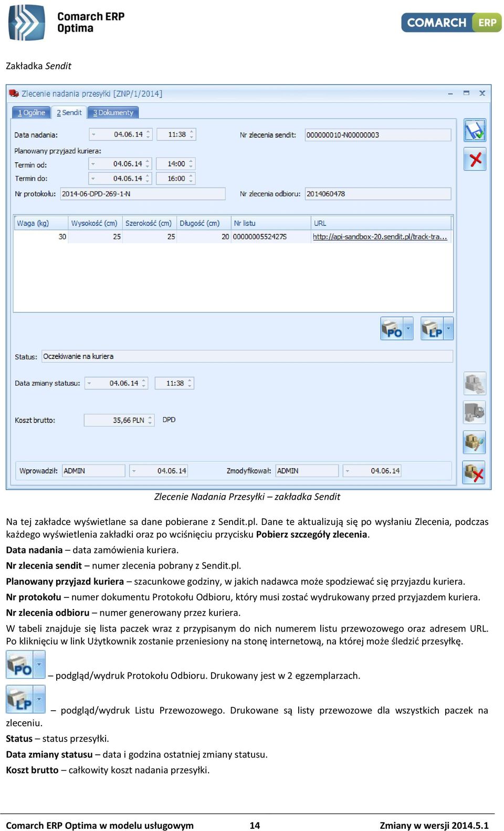
Task: Click the COMARCH ERP badge at top right
Action: click(x=451, y=23)
